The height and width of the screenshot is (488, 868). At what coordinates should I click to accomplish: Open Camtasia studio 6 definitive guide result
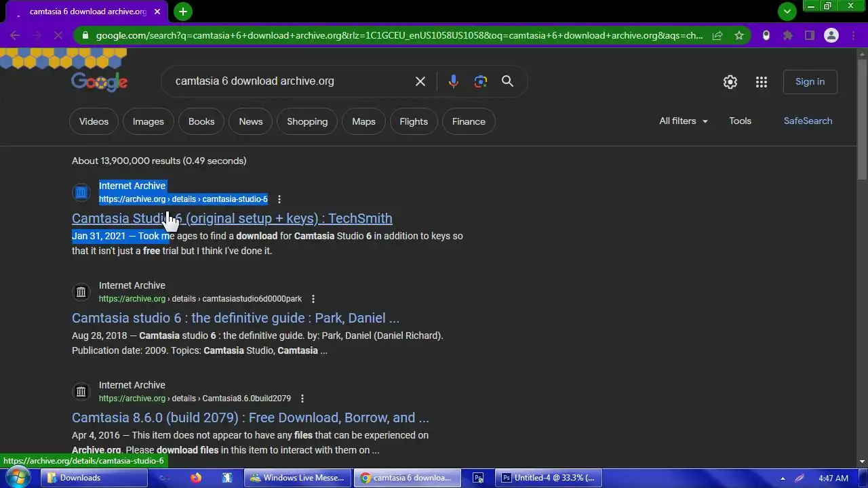(235, 318)
